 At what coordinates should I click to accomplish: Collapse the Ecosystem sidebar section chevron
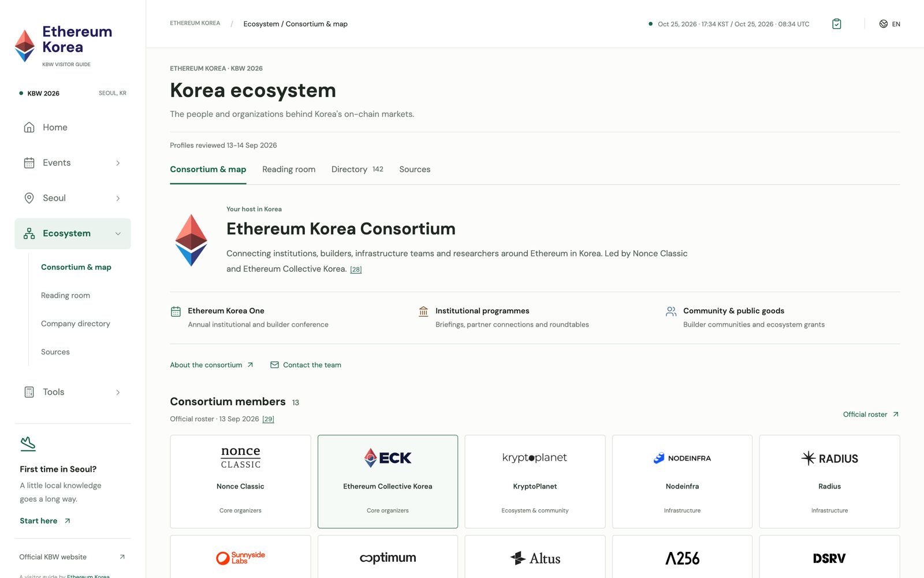[118, 234]
